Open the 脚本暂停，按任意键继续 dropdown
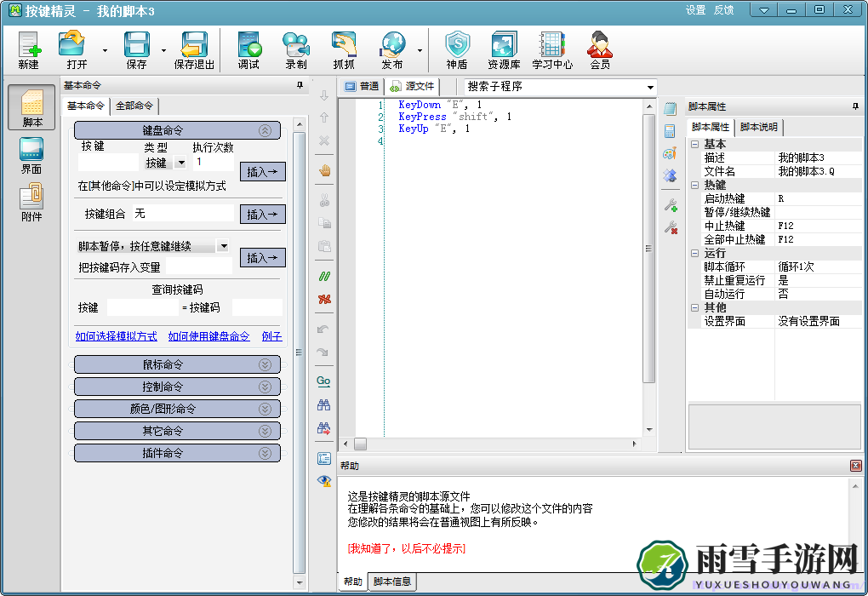Viewport: 868px width, 596px height. tap(223, 245)
